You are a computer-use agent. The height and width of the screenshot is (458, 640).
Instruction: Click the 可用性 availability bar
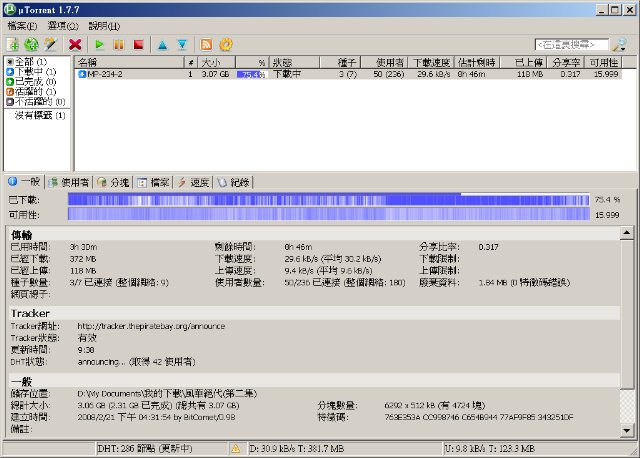[329, 214]
